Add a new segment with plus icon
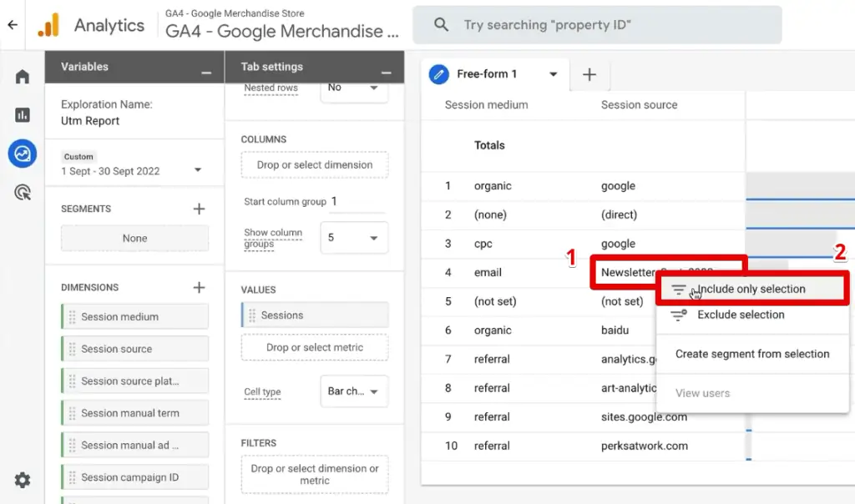This screenshot has height=504, width=855. 199,209
